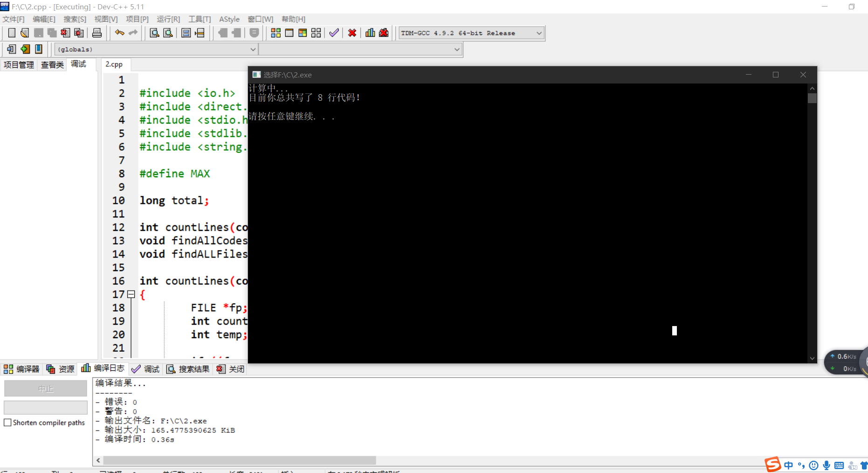Click the Find magnifier icon in toolbar
This screenshot has width=868, height=473.
[x=154, y=33]
